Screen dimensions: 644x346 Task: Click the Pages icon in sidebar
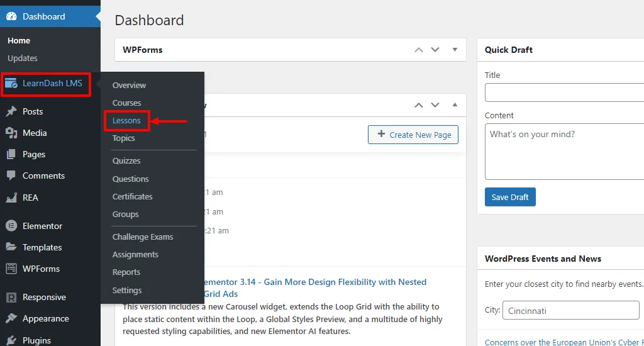click(x=11, y=154)
